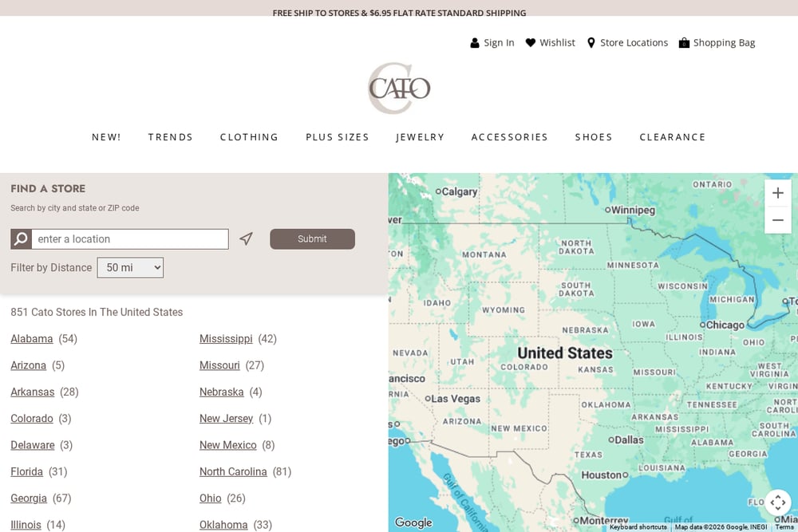
Task: Open the New Jersey stores link
Action: pos(227,419)
